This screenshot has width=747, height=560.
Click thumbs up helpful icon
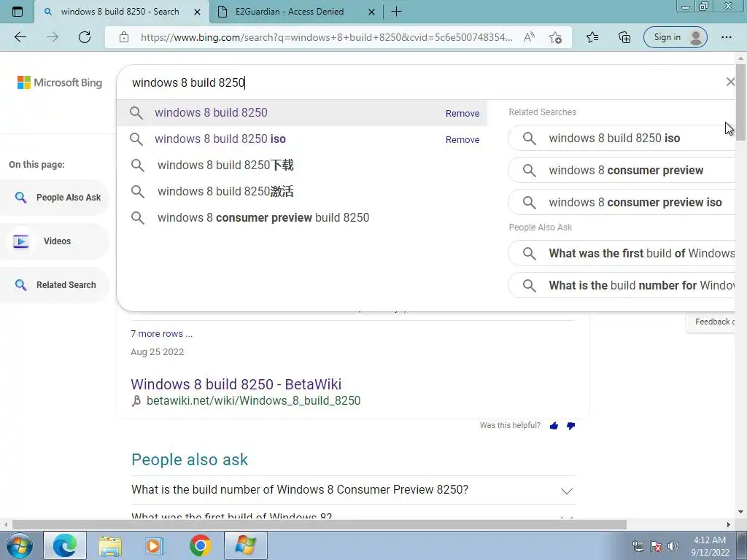tap(554, 426)
